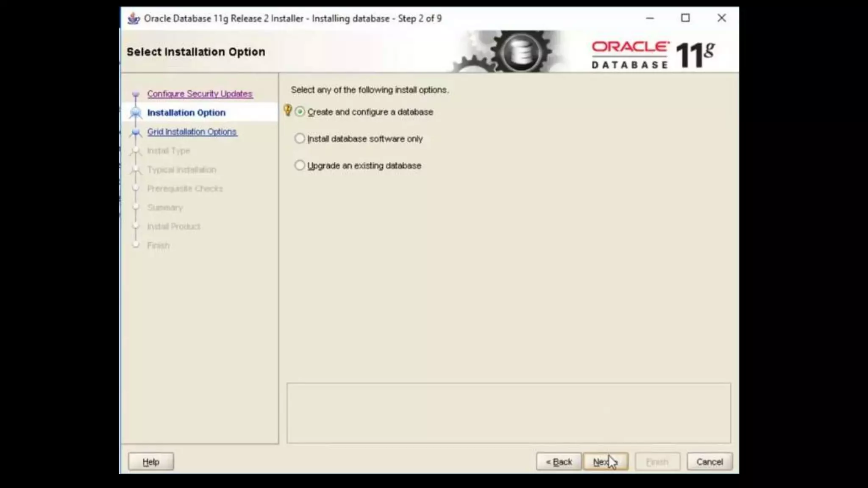868x488 pixels.
Task: Click the key hint icon beside Create option
Action: [288, 111]
